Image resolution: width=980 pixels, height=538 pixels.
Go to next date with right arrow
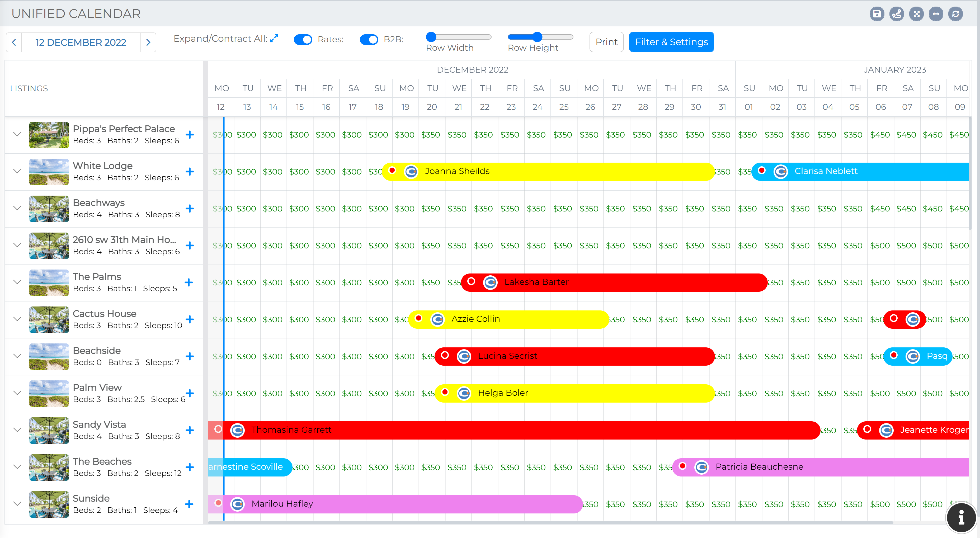pos(148,42)
